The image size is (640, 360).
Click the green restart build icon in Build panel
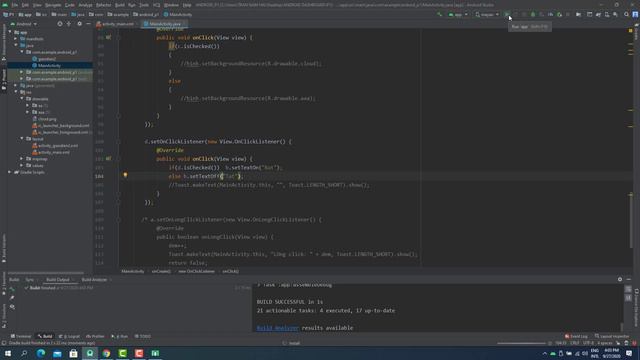(12, 289)
